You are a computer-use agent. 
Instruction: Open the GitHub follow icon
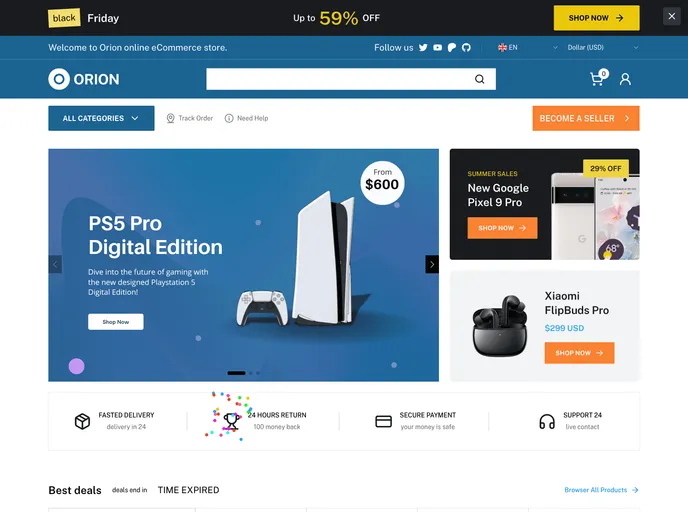point(466,47)
